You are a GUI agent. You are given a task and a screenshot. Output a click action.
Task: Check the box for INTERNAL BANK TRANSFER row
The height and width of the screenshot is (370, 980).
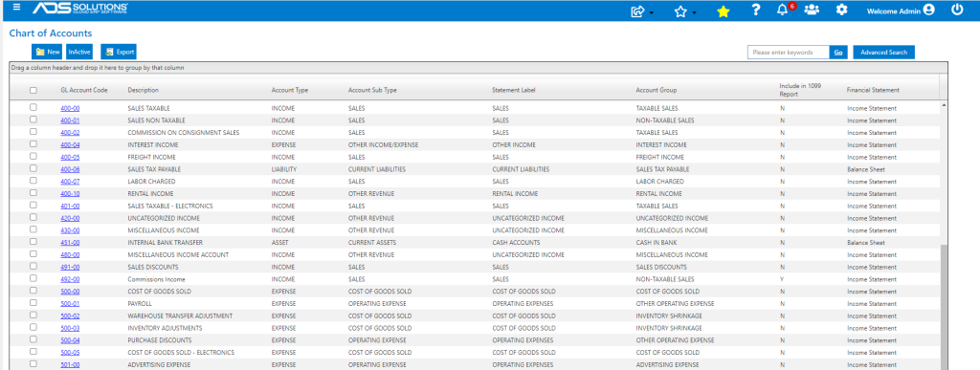[33, 242]
